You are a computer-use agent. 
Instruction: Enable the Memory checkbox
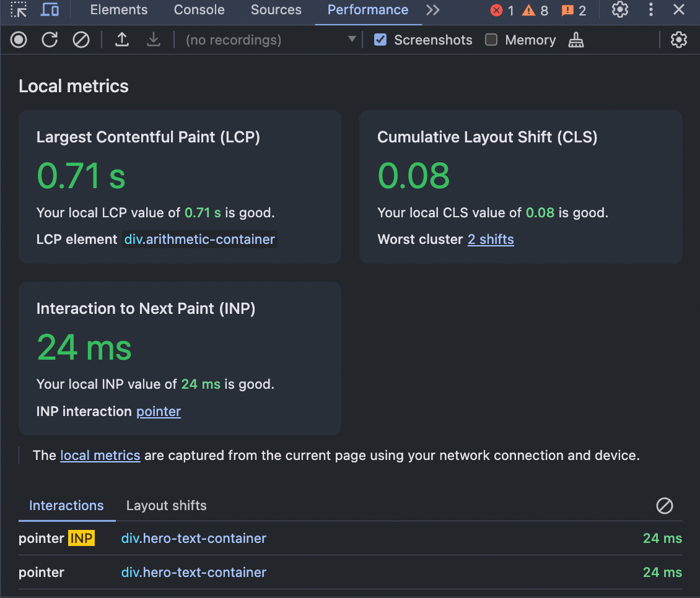pos(491,40)
